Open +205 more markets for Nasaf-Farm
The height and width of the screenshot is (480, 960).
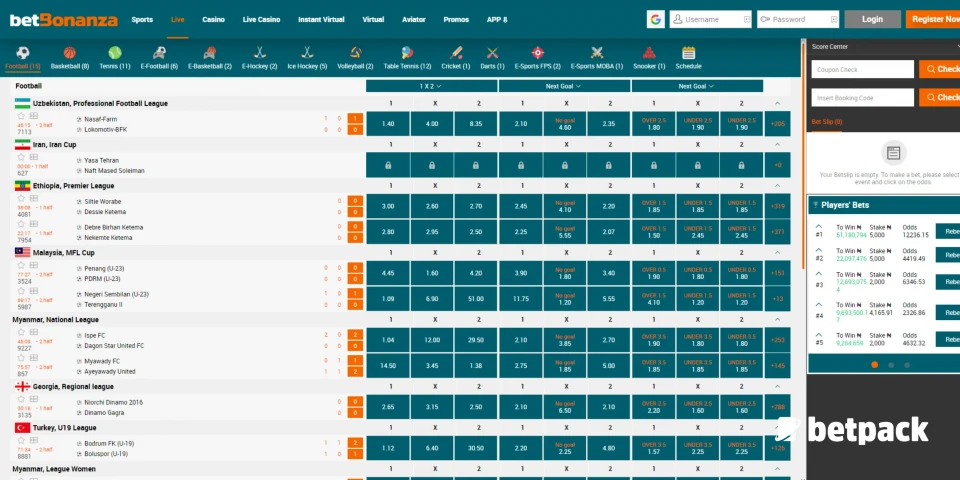point(778,124)
